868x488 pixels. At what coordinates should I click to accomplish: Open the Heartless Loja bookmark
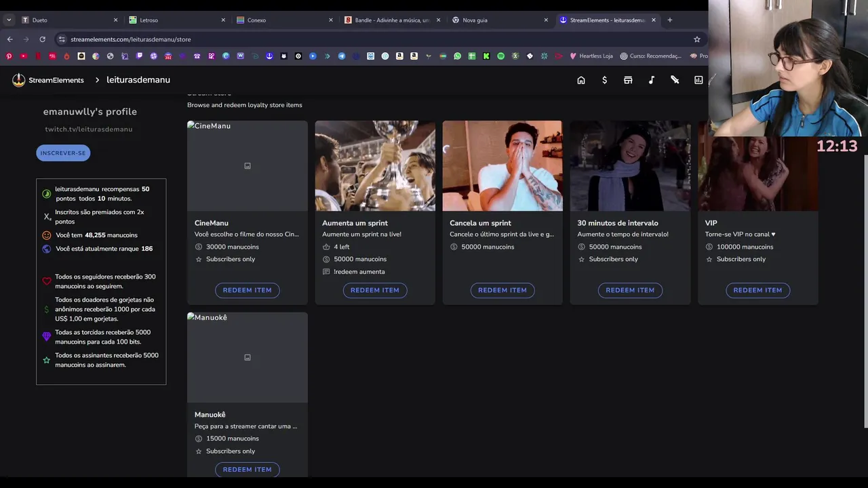tap(591, 56)
